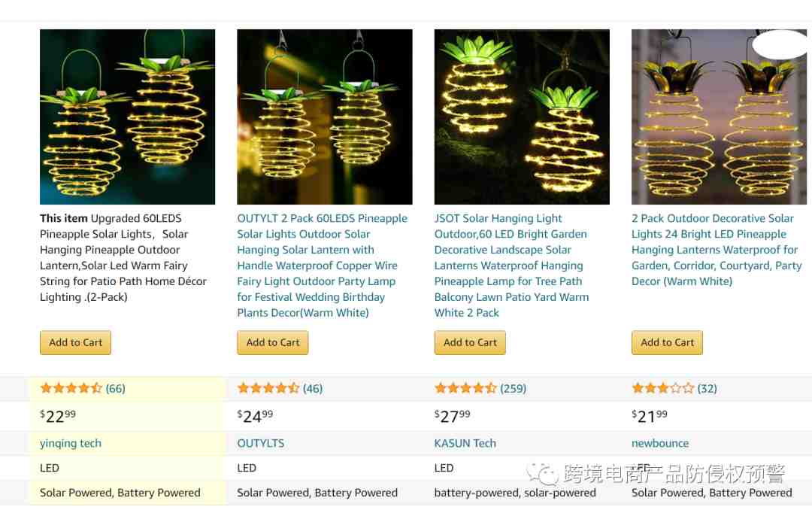Open the Upgraded 60LEDS pineapple lights image
This screenshot has height=510, width=812.
(x=127, y=117)
